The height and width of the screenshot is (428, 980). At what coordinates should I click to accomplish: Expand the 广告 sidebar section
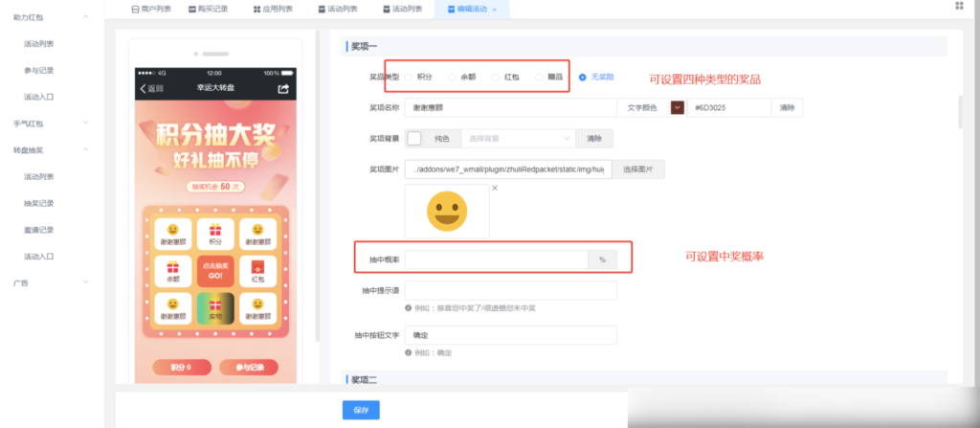85,282
